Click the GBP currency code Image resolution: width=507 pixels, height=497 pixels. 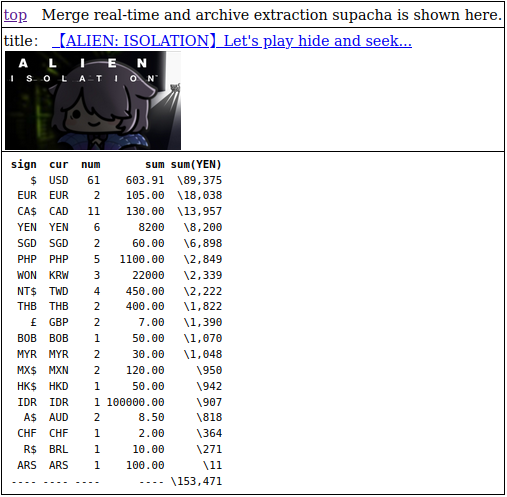click(59, 322)
